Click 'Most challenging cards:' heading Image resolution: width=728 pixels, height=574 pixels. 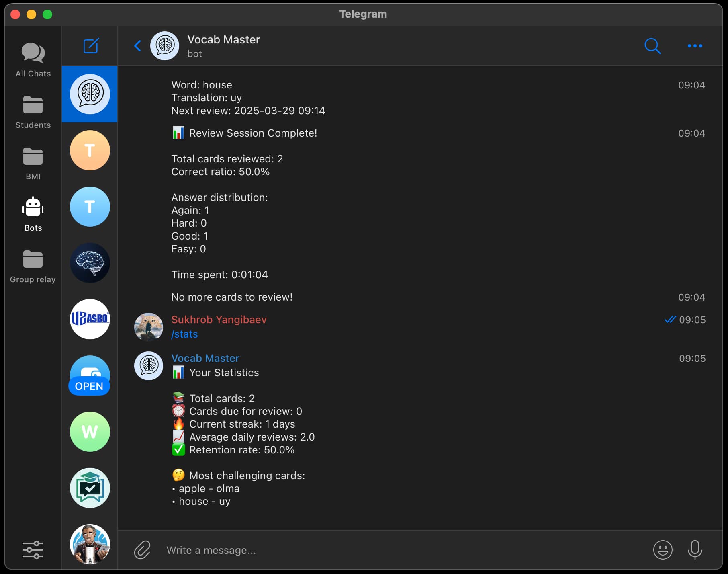click(247, 476)
